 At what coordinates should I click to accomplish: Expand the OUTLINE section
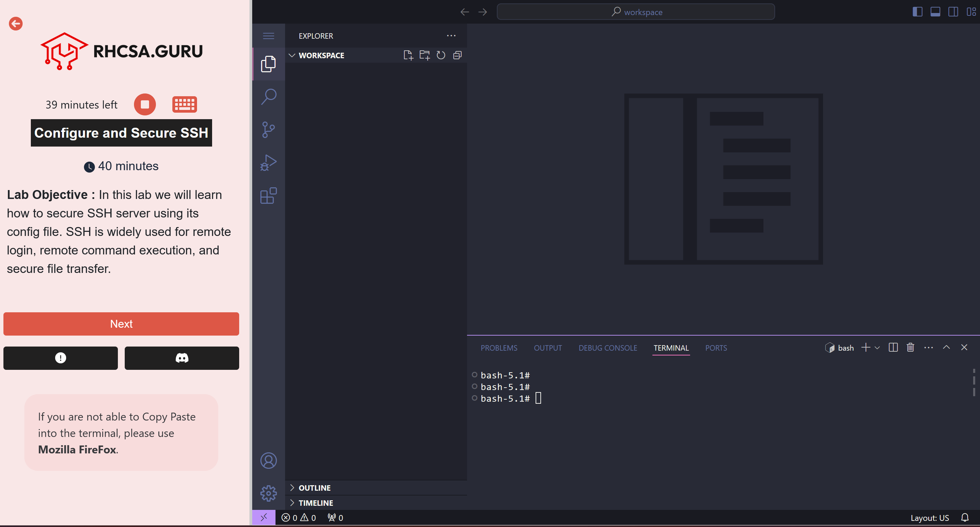[314, 488]
